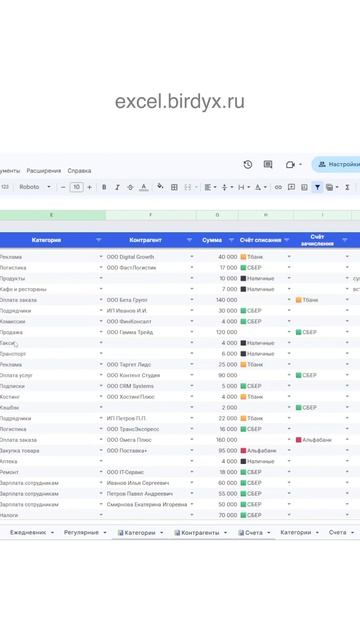This screenshot has width=360, height=640.
Task: Open Контрагент column filter
Action: point(189,240)
